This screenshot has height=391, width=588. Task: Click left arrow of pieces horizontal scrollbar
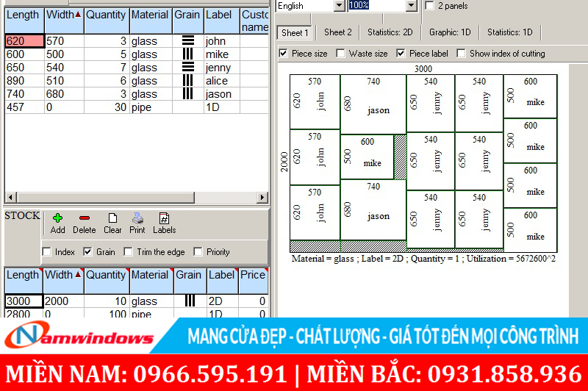click(x=11, y=197)
